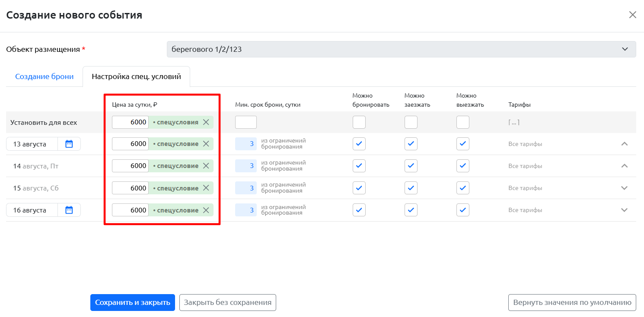Viewport: 644px width, 317px height.
Task: Toggle Можно заезжать for all rows
Action: (411, 122)
